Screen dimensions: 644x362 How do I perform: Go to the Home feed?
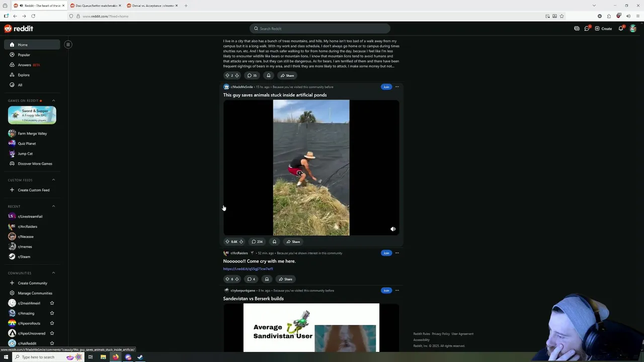(x=32, y=45)
